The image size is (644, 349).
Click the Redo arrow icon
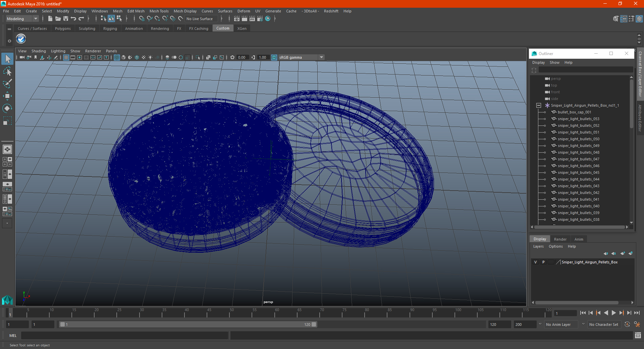tap(81, 19)
